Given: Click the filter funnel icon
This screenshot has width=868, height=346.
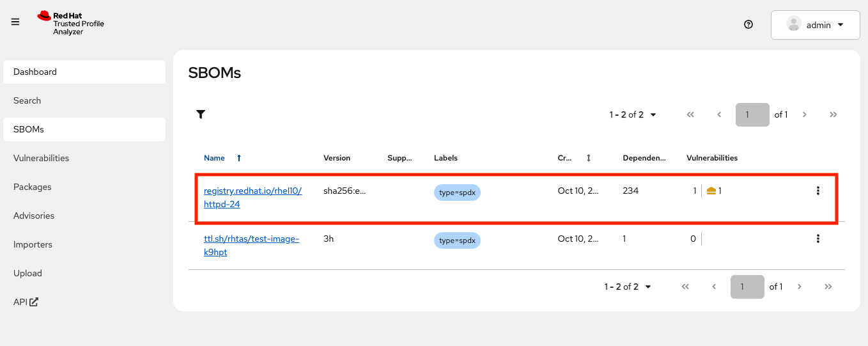Looking at the screenshot, I should pos(201,114).
